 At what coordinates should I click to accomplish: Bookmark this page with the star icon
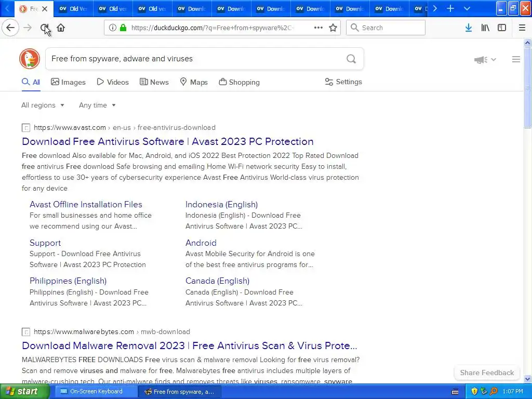pos(333,28)
